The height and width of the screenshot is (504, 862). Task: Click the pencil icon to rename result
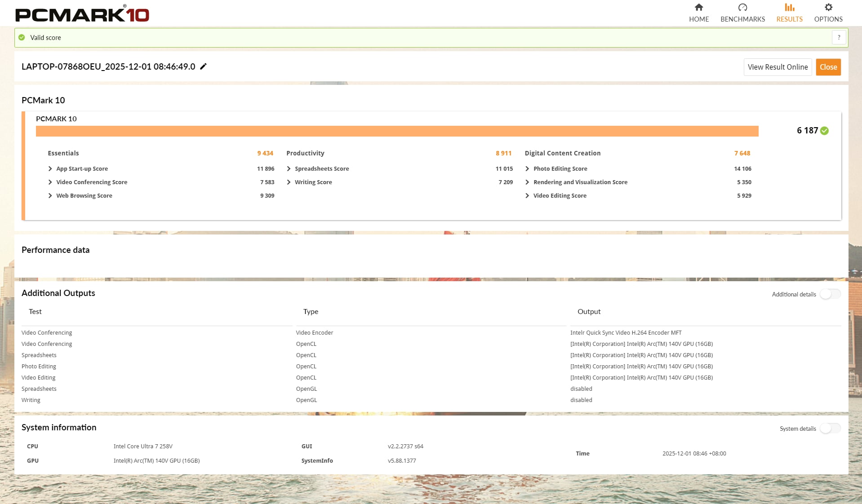coord(203,66)
